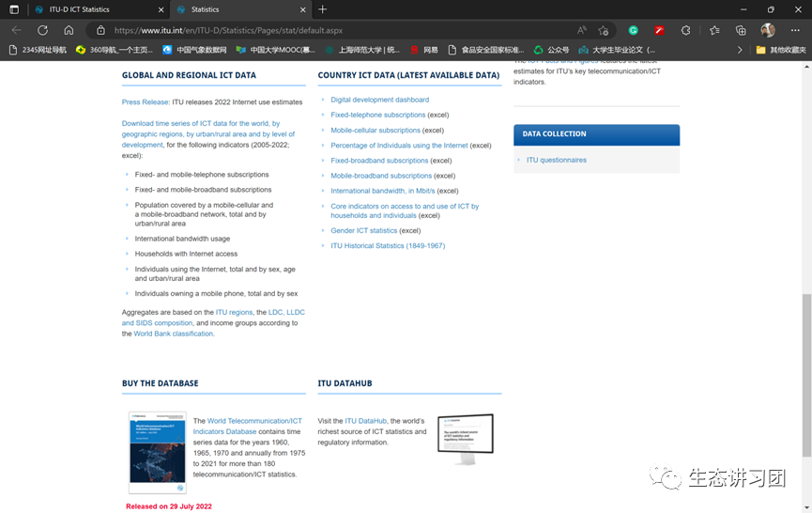
Task: Open Gender ICT statistics link
Action: (364, 230)
